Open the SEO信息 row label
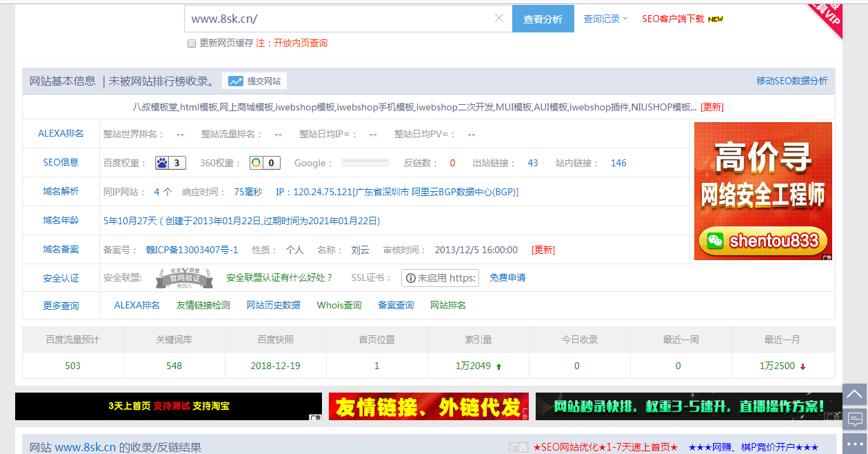 [61, 163]
